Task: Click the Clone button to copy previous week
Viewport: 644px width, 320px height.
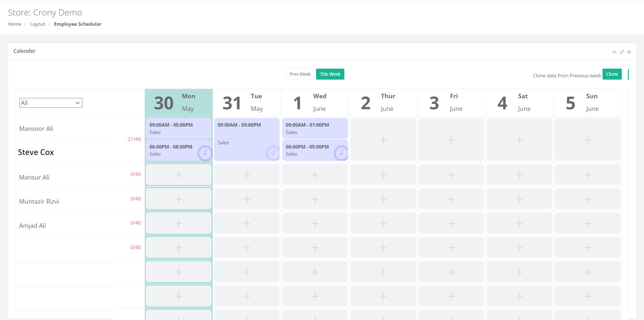Action: point(612,74)
